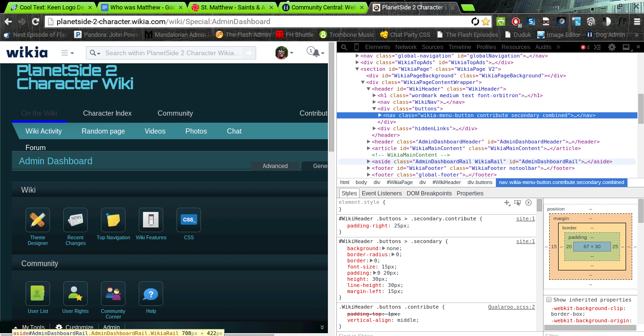Viewport: 644px width, 336px height.
Task: Open the Wikia hamburger dropdown menu
Action: [x=67, y=53]
